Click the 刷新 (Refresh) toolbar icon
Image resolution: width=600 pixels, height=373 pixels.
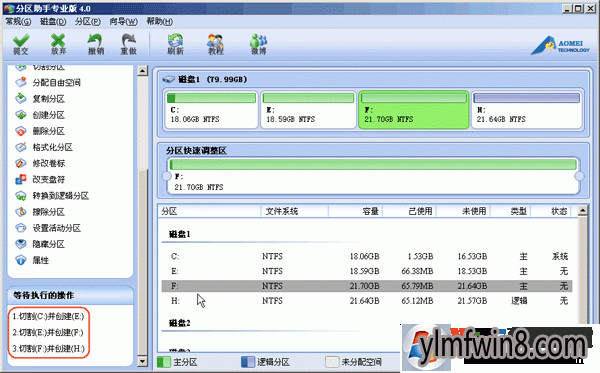pyautogui.click(x=175, y=45)
